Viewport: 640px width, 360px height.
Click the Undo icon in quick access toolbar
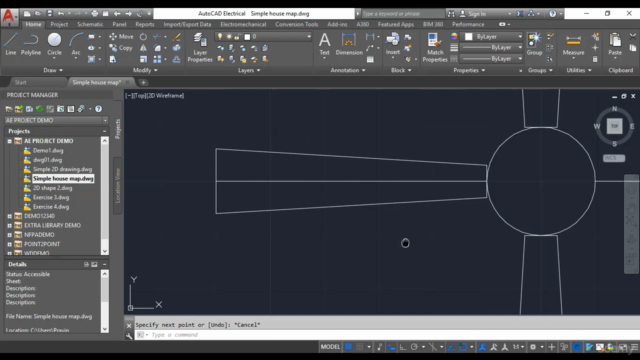61,13
